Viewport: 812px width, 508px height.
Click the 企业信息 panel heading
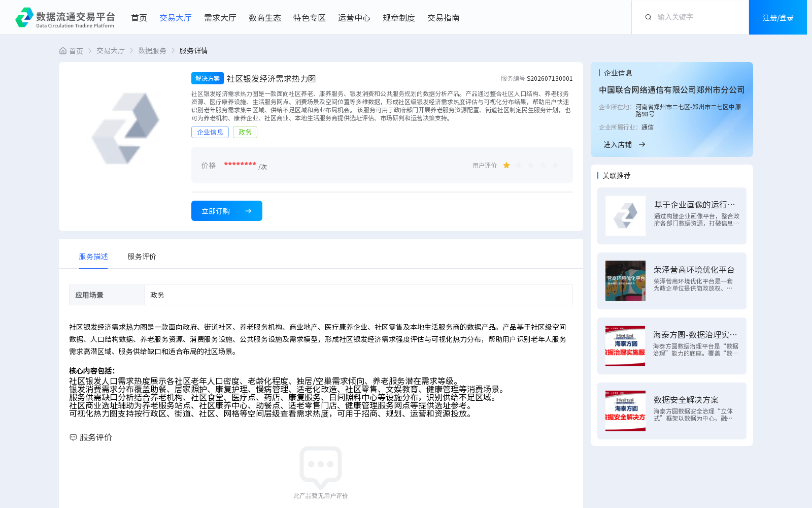[x=618, y=73]
